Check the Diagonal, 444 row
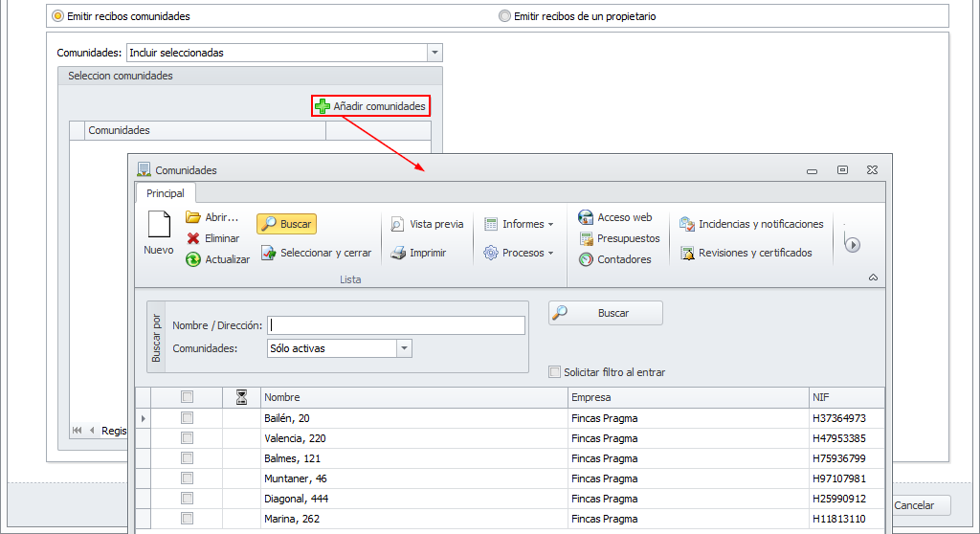Image resolution: width=980 pixels, height=534 pixels. 187,498
